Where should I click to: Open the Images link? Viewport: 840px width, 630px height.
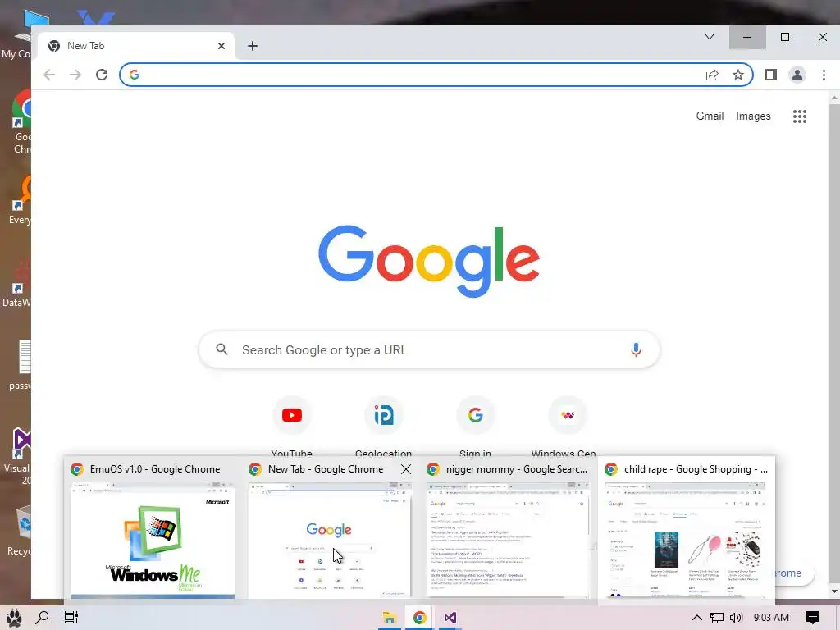coord(753,116)
